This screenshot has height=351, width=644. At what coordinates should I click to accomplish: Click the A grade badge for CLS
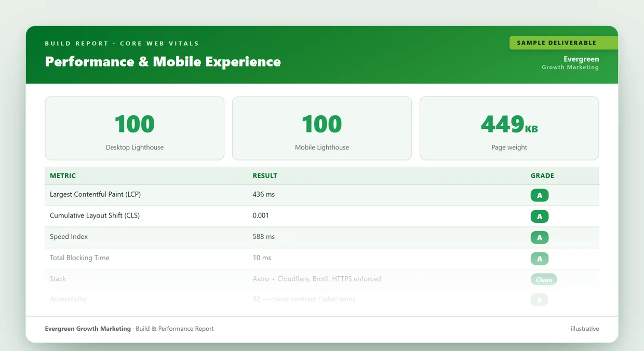(x=540, y=217)
